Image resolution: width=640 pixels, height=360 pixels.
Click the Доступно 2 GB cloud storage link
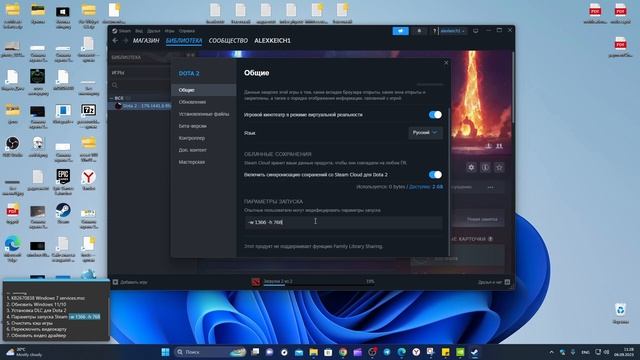(x=426, y=187)
